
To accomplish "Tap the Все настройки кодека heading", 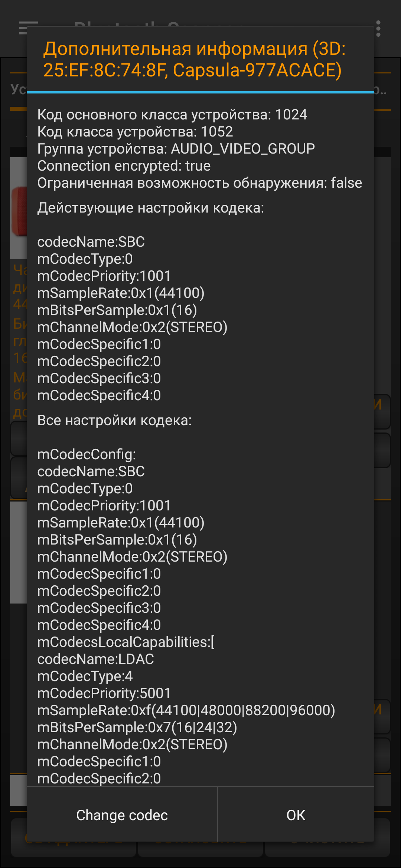I will coord(114,420).
